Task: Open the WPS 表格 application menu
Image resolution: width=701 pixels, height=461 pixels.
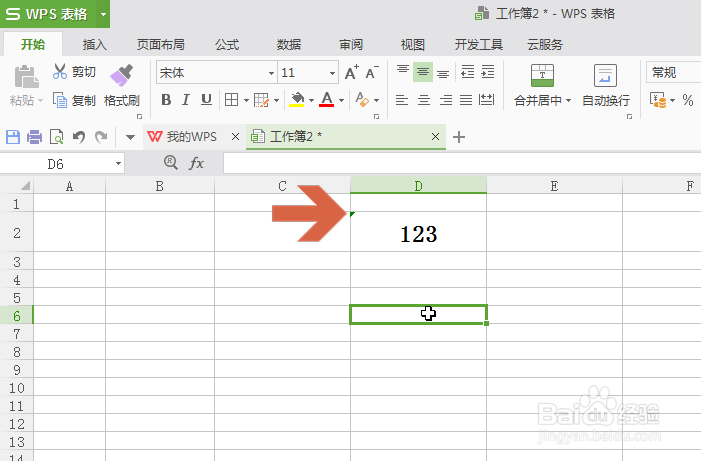Action: point(48,14)
